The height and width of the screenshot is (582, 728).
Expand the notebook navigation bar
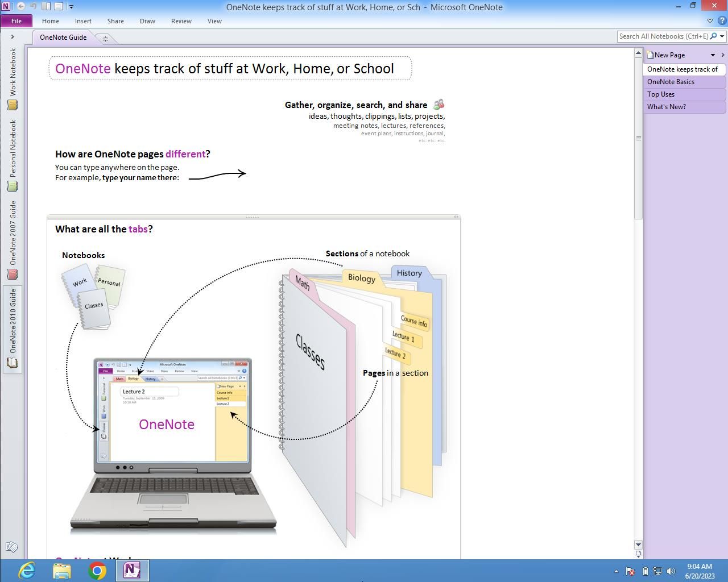click(x=13, y=37)
